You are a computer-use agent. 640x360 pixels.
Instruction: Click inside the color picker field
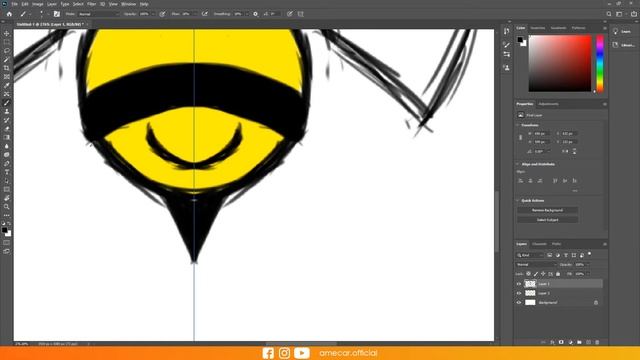coord(560,63)
